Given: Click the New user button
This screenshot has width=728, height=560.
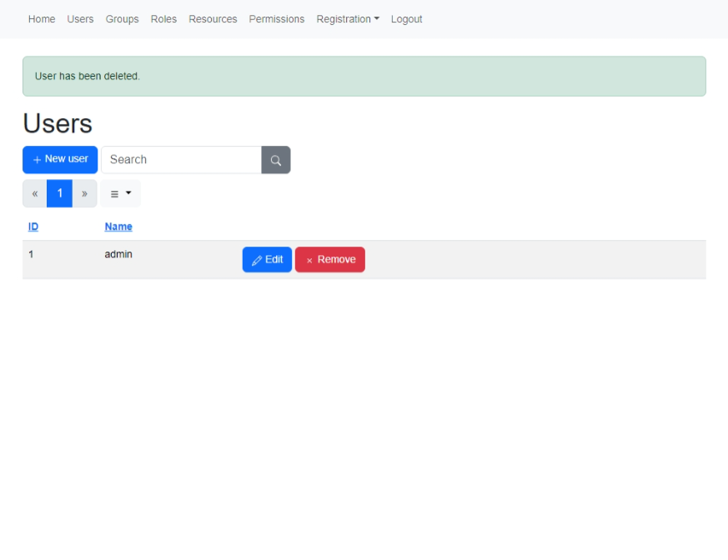Looking at the screenshot, I should tap(60, 160).
